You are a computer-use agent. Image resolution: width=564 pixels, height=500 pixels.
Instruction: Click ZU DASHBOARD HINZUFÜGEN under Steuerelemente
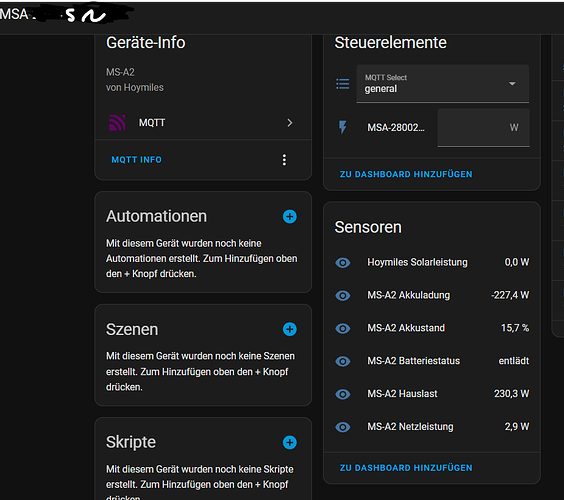pyautogui.click(x=406, y=174)
